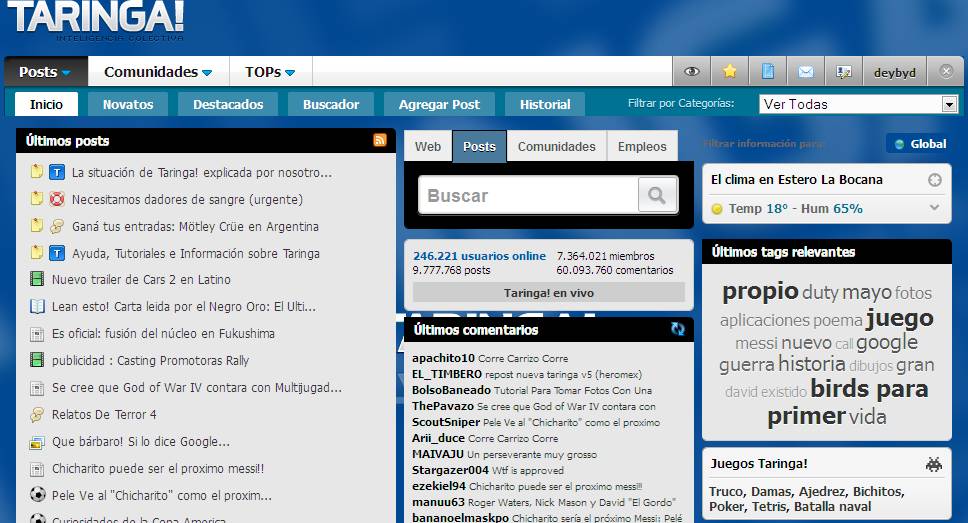The image size is (968, 523).
Task: Open the messages envelope icon
Action: 806,72
